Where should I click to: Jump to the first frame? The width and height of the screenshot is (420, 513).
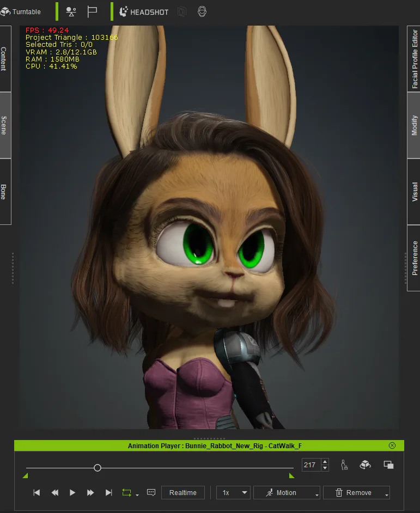click(x=36, y=493)
